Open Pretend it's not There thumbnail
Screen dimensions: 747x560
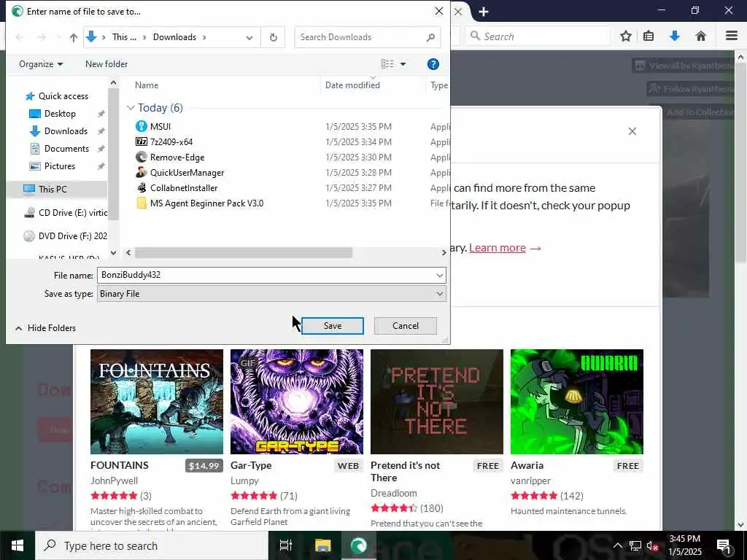[437, 402]
